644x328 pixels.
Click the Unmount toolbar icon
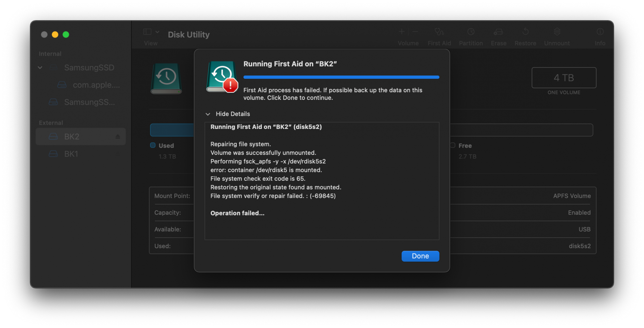557,32
